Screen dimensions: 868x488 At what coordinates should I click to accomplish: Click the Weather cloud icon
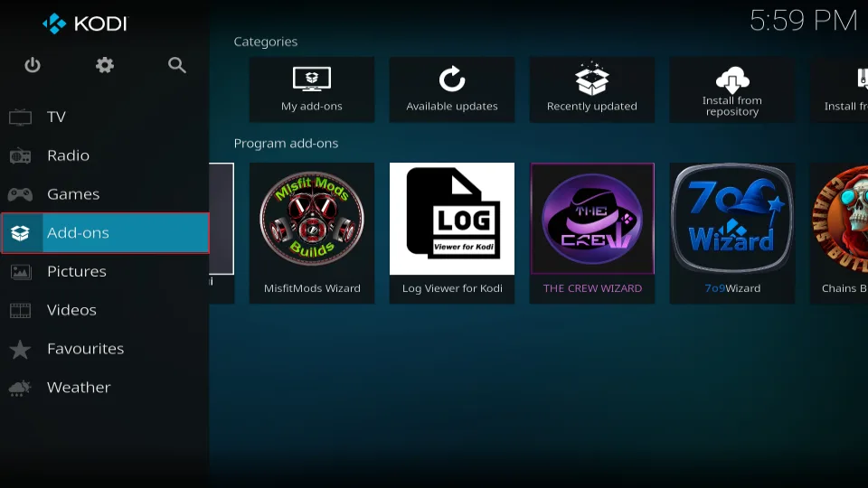click(21, 388)
